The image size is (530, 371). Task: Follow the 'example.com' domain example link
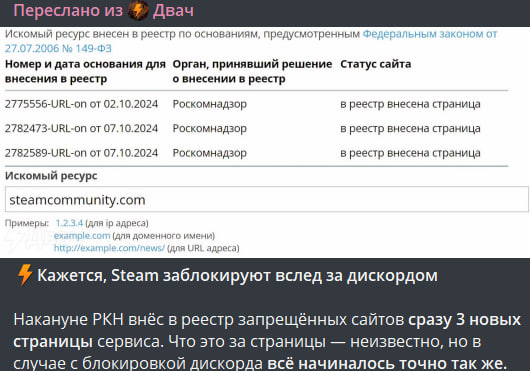(82, 236)
